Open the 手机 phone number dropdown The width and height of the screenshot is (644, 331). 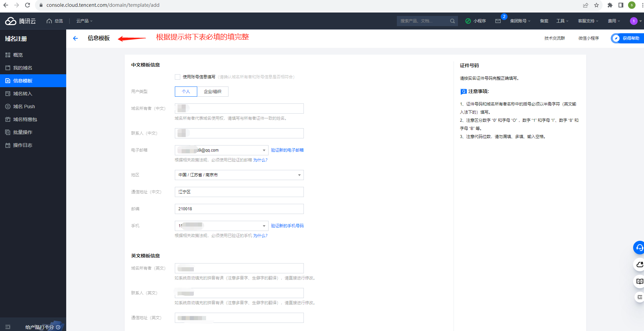coord(221,226)
